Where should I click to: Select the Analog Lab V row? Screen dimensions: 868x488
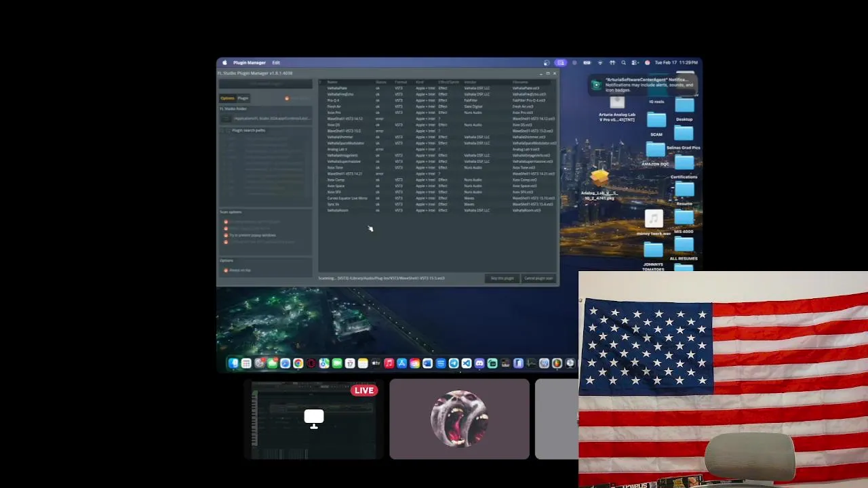[x=437, y=149]
